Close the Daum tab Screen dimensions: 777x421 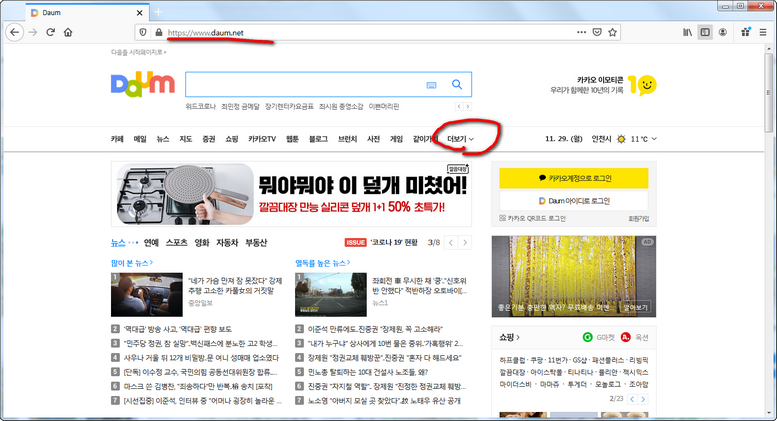[140, 13]
